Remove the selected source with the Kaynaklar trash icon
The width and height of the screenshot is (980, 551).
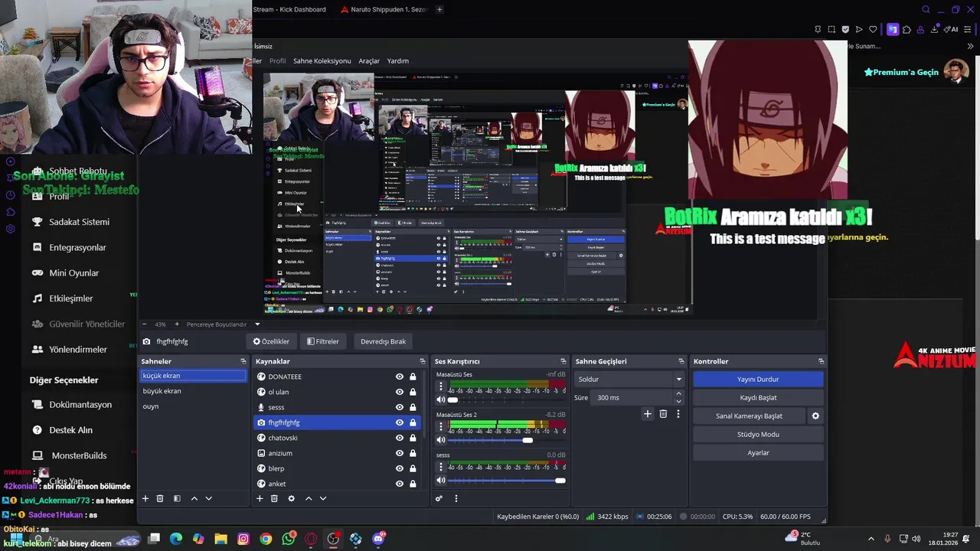pos(274,498)
